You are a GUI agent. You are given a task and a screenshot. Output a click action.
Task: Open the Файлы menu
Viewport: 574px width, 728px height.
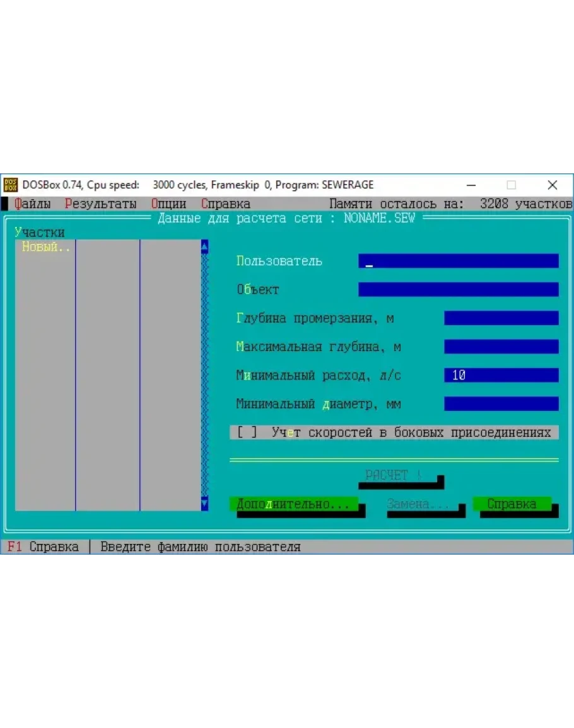click(33, 204)
